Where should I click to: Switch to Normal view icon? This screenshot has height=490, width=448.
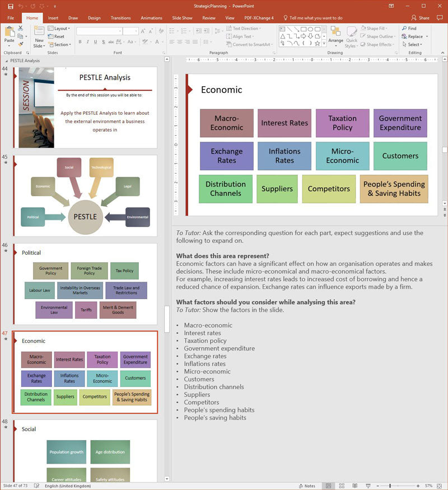(x=328, y=486)
